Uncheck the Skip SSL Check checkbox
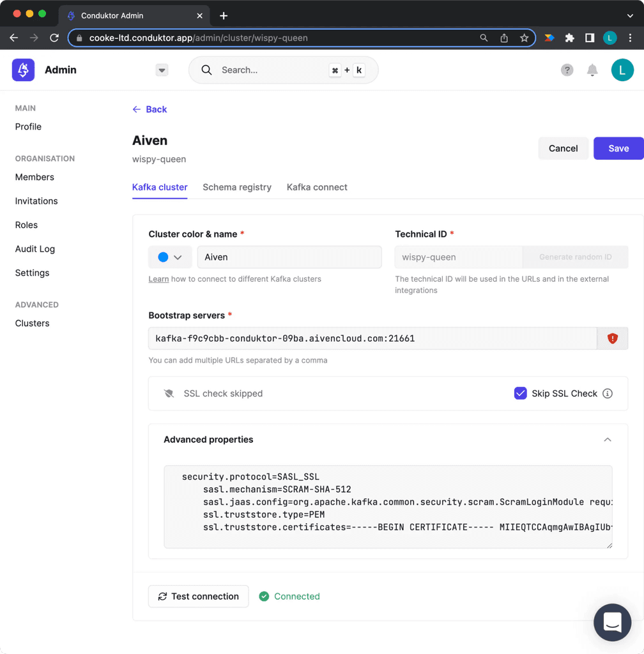 [x=521, y=393]
